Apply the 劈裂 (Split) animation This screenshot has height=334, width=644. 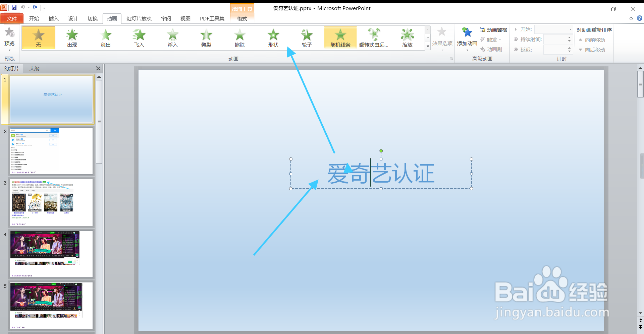pos(206,38)
